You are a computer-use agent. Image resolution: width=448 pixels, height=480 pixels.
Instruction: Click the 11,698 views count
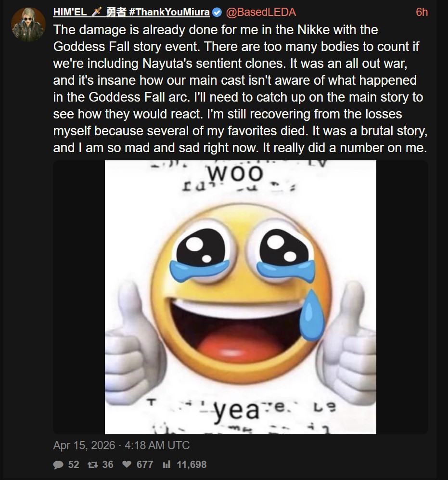(192, 465)
